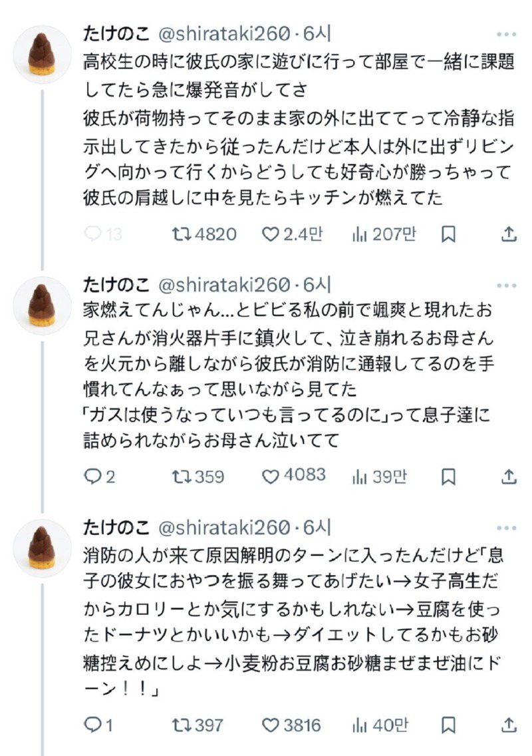View analytics of the 207만 views tweet
The width and height of the screenshot is (532, 756).
(x=360, y=234)
